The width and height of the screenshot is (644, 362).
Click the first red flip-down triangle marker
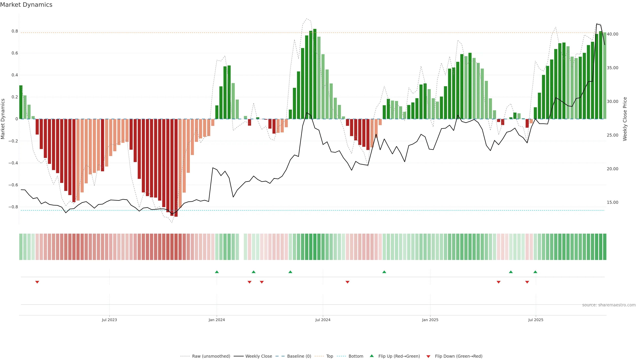point(37,282)
